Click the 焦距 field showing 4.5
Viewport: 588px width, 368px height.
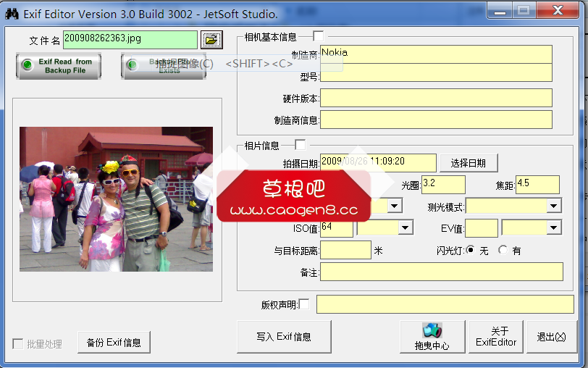click(537, 185)
